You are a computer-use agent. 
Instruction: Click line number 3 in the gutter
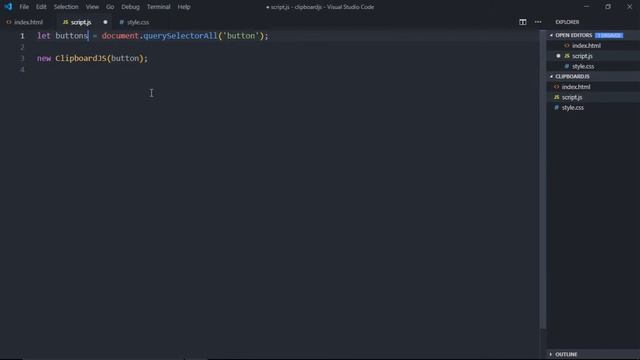tap(22, 58)
